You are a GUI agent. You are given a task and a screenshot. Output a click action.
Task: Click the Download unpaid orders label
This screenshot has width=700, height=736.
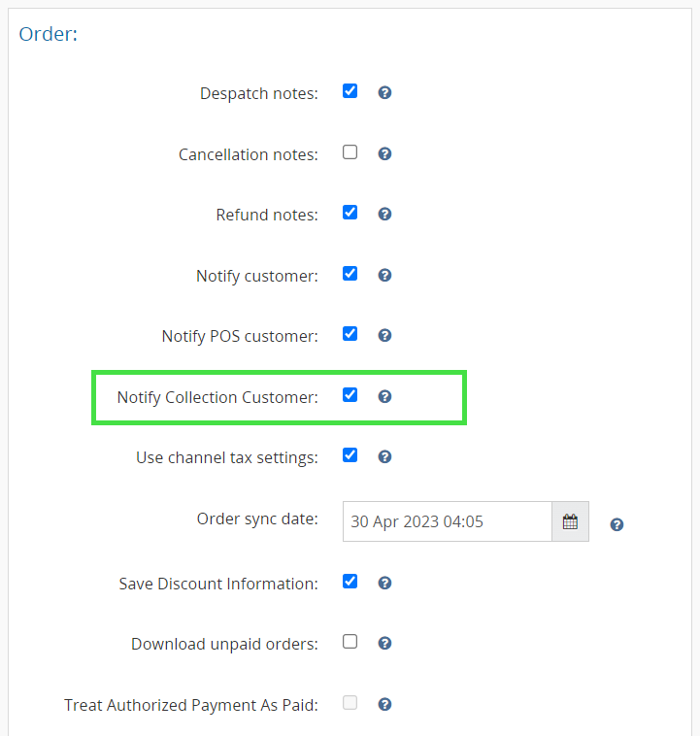[x=224, y=644]
